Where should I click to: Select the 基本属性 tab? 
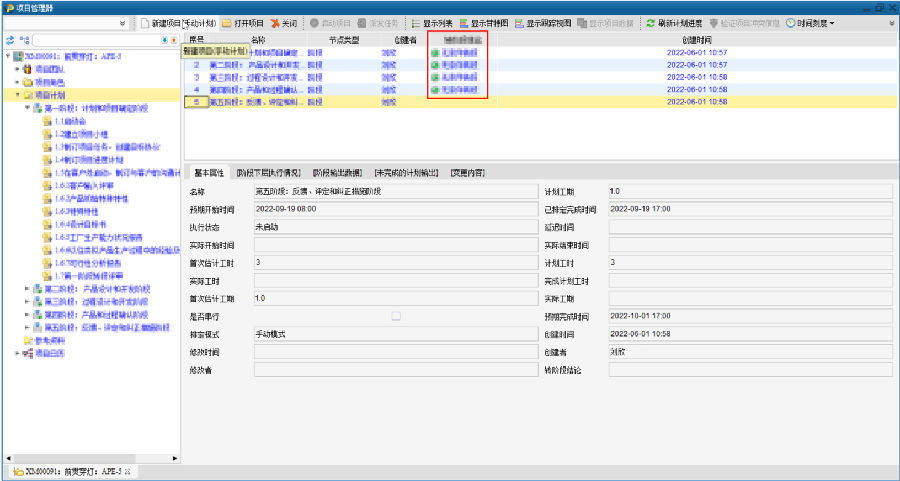pyautogui.click(x=211, y=173)
